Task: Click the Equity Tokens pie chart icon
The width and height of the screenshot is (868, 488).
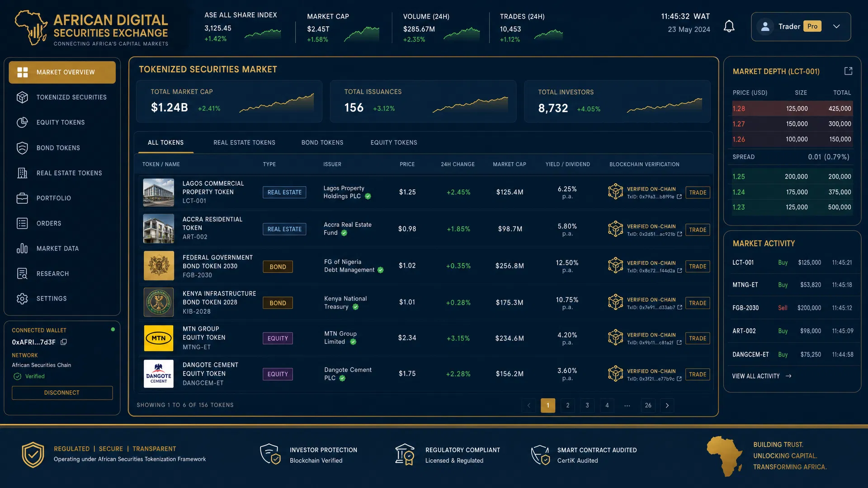Action: click(22, 122)
